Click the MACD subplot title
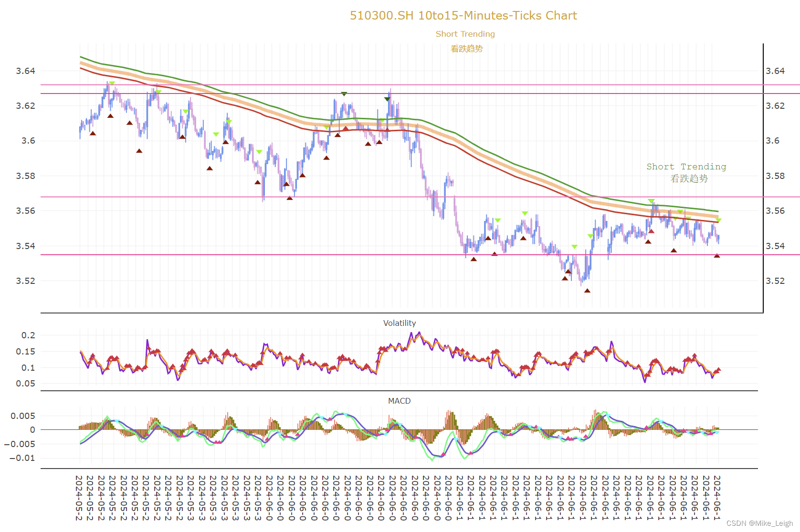Image resolution: width=800 pixels, height=532 pixels. pyautogui.click(x=400, y=401)
